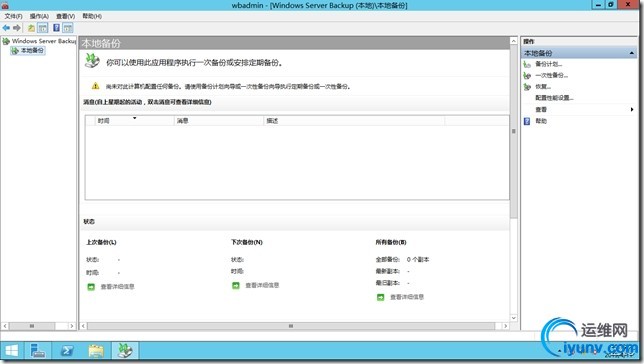Click the blue Help toolbar icon
The height and width of the screenshot is (364, 644).
tap(56, 28)
